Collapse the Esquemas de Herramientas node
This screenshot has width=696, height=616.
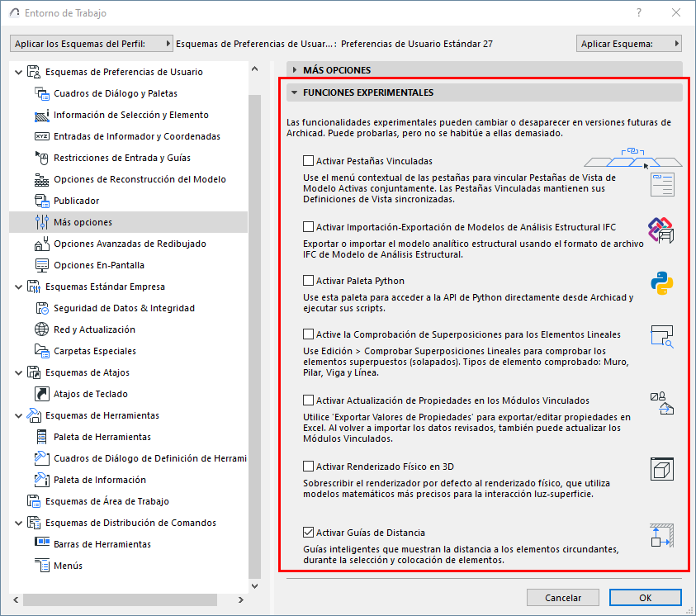[x=19, y=416]
